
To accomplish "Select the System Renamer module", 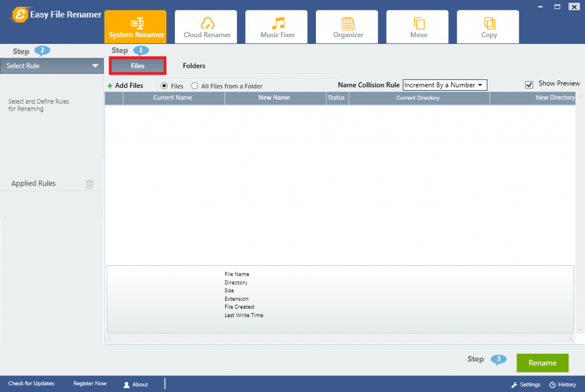I will (x=135, y=26).
